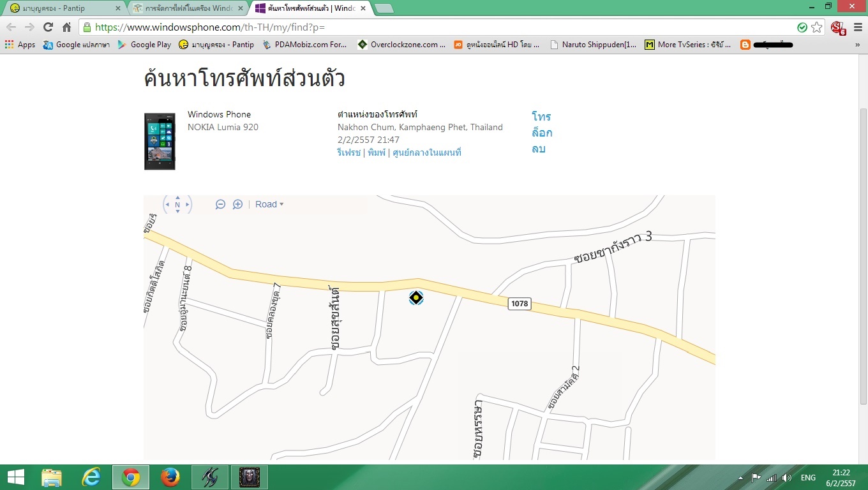
Task: Open the Overclockzone.com bookmark
Action: coord(401,45)
